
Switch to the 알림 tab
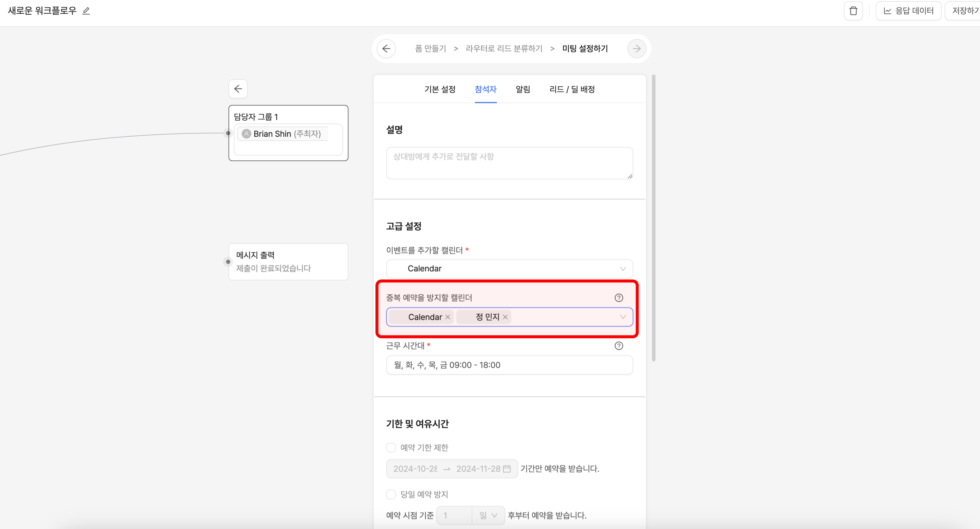click(523, 89)
